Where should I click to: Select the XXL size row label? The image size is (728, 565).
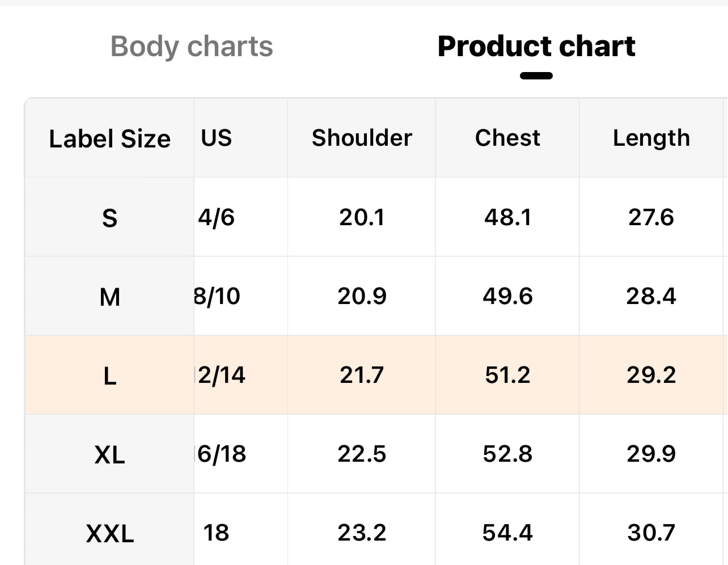click(x=109, y=534)
